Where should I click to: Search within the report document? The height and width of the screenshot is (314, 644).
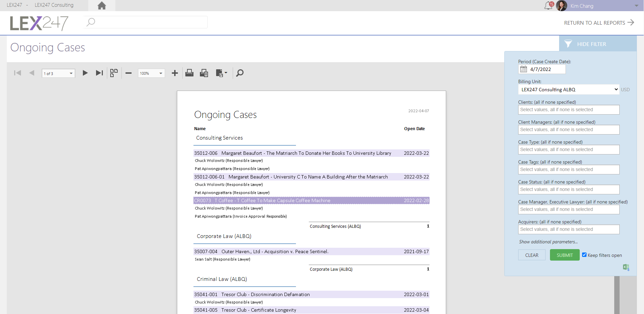coord(240,73)
